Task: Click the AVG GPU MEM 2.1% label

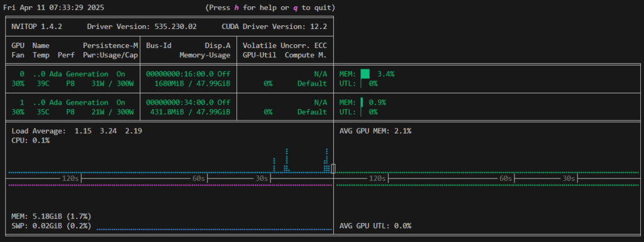Action: point(375,131)
